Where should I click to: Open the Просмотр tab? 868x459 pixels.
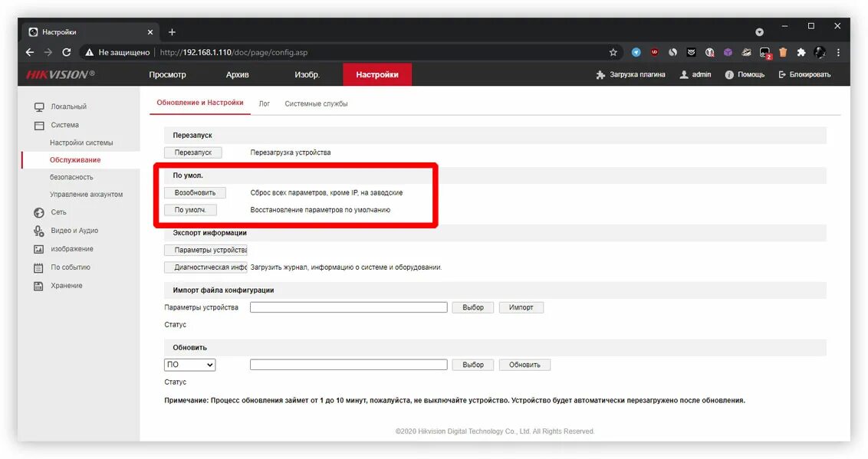[x=167, y=74]
